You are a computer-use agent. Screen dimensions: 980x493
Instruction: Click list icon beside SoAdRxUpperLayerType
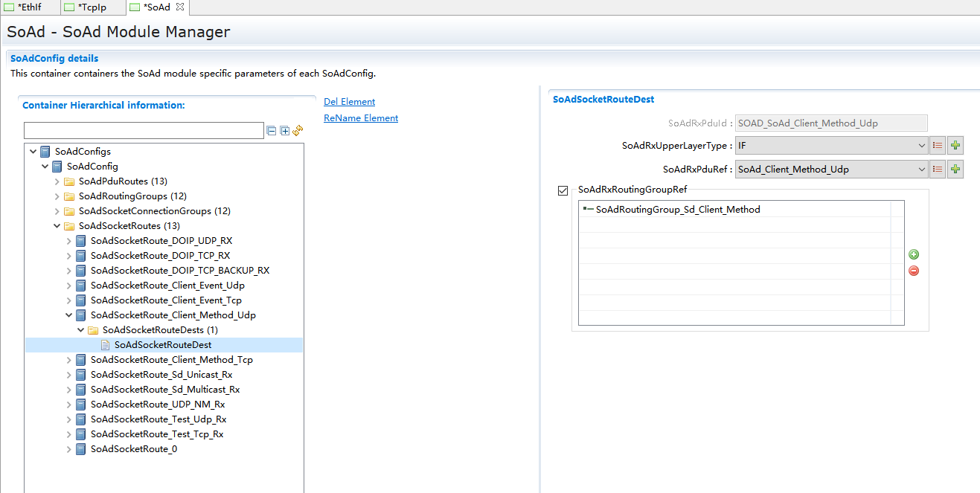[938, 146]
